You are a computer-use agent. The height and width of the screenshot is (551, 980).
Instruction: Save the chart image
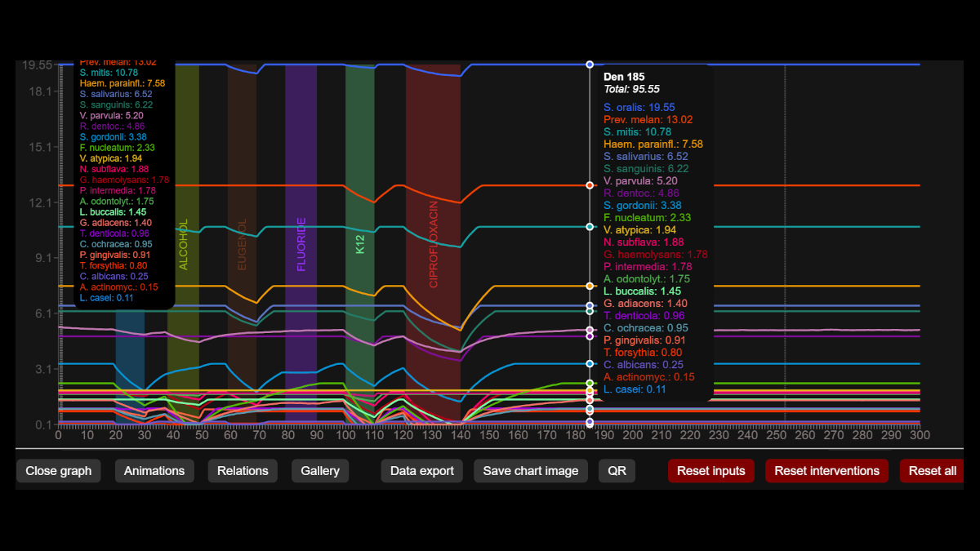click(530, 471)
